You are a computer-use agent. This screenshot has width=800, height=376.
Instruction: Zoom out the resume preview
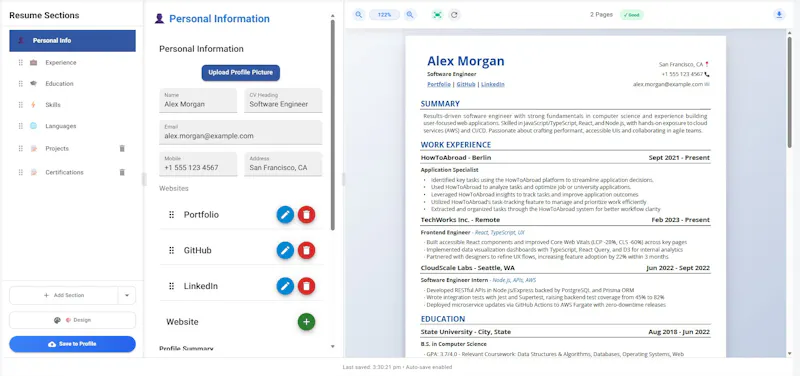click(x=359, y=15)
